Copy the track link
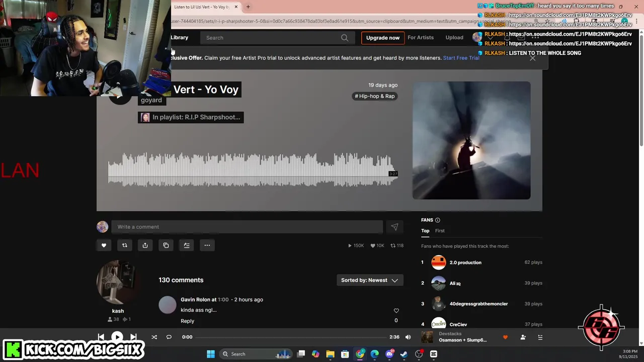 click(166, 245)
